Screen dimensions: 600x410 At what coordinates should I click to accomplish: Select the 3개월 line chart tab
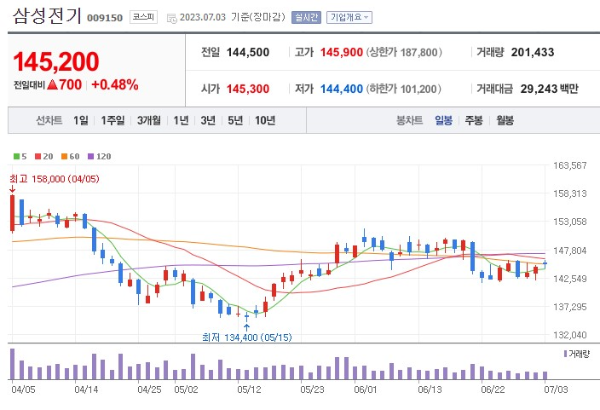pyautogui.click(x=149, y=121)
